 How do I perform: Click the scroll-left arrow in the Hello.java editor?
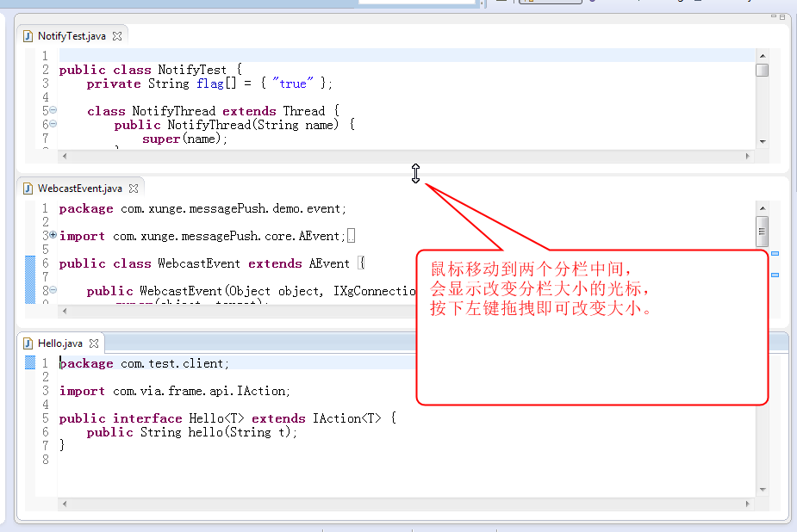[65, 504]
